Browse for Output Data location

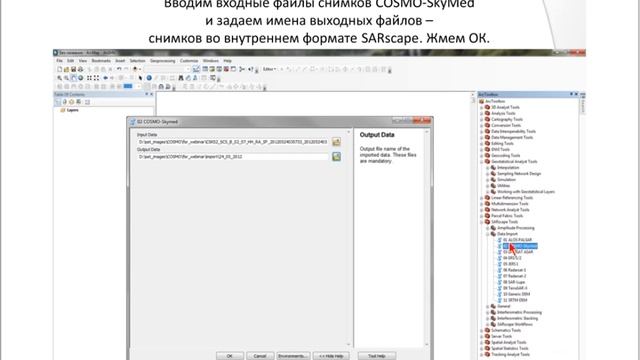(x=336, y=156)
